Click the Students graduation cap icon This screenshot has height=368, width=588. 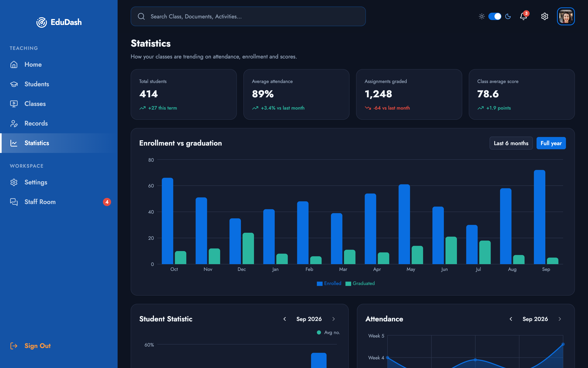click(14, 84)
